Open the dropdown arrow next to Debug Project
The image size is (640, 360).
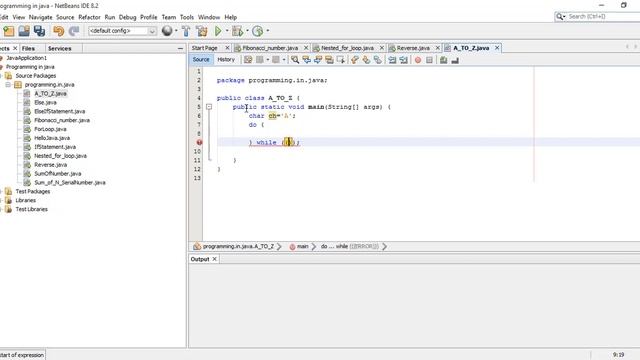click(x=247, y=31)
